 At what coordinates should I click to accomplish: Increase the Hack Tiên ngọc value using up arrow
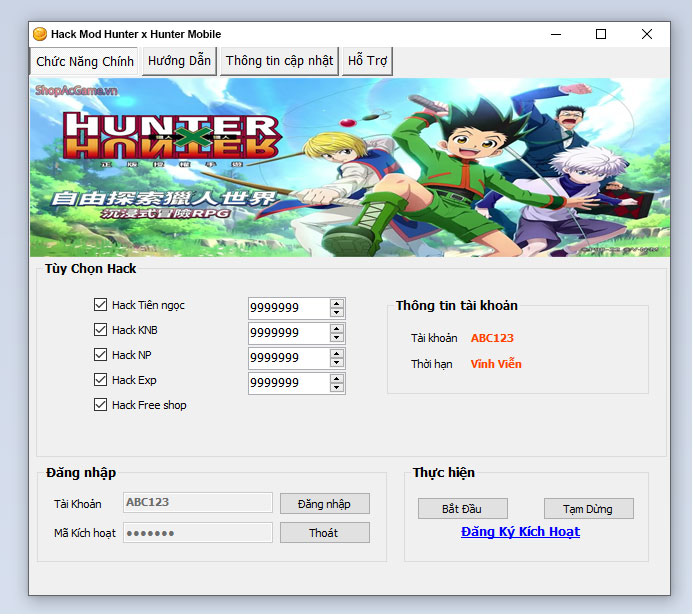[336, 304]
